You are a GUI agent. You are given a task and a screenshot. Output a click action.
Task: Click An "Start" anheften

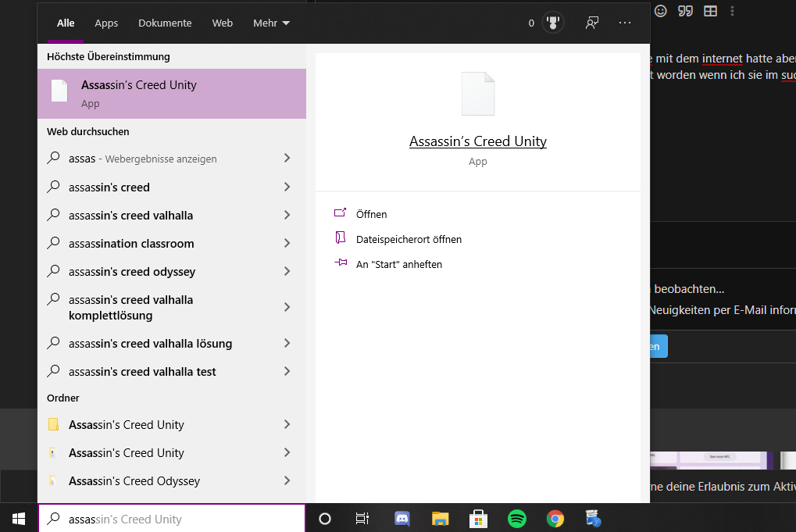(399, 264)
